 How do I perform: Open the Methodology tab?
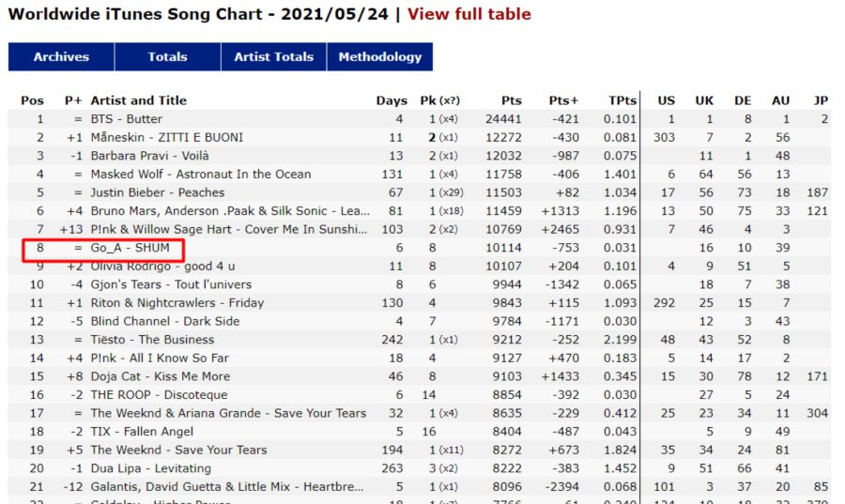[379, 56]
